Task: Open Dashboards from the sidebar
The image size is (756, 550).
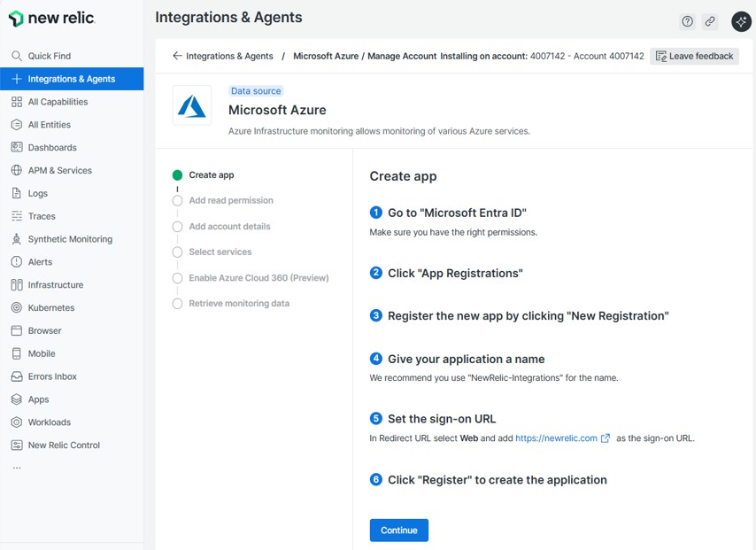Action: [x=52, y=148]
